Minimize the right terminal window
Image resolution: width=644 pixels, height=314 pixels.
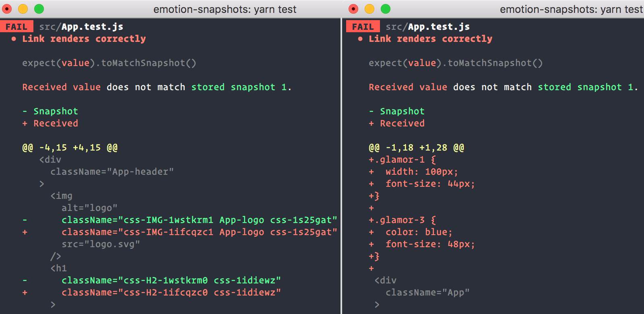[369, 9]
